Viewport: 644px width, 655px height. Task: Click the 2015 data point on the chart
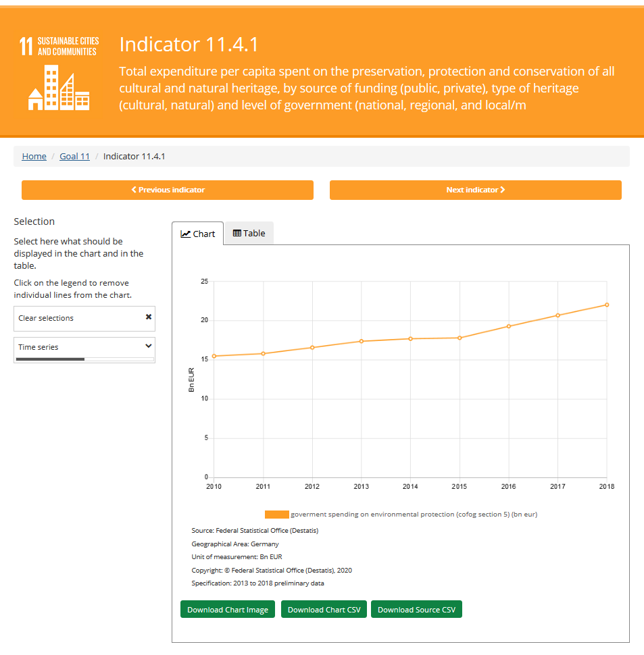460,338
